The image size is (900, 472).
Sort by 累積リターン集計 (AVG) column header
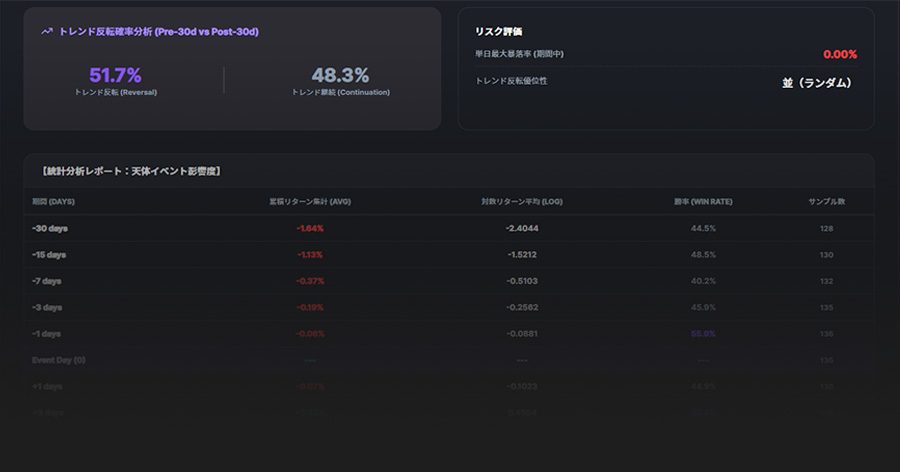click(310, 202)
